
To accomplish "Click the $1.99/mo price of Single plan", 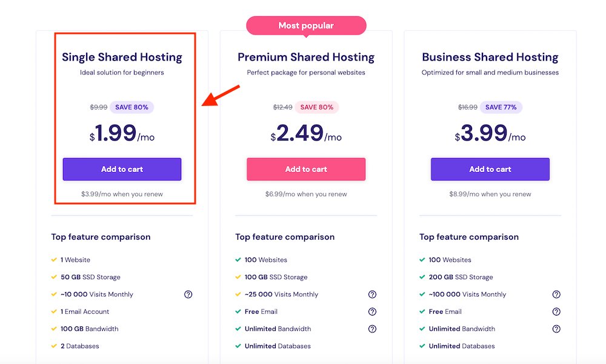I will coord(122,134).
